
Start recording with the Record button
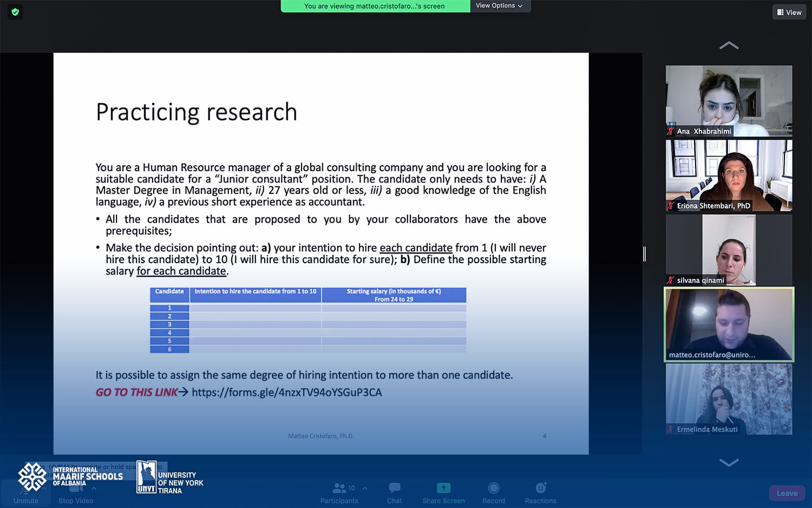(x=493, y=492)
